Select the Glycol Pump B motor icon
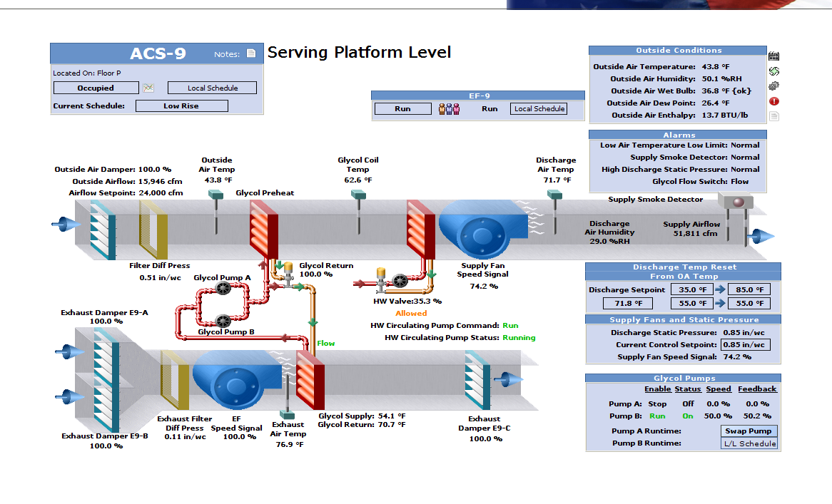Screen dimensions: 832x504 [x=223, y=321]
